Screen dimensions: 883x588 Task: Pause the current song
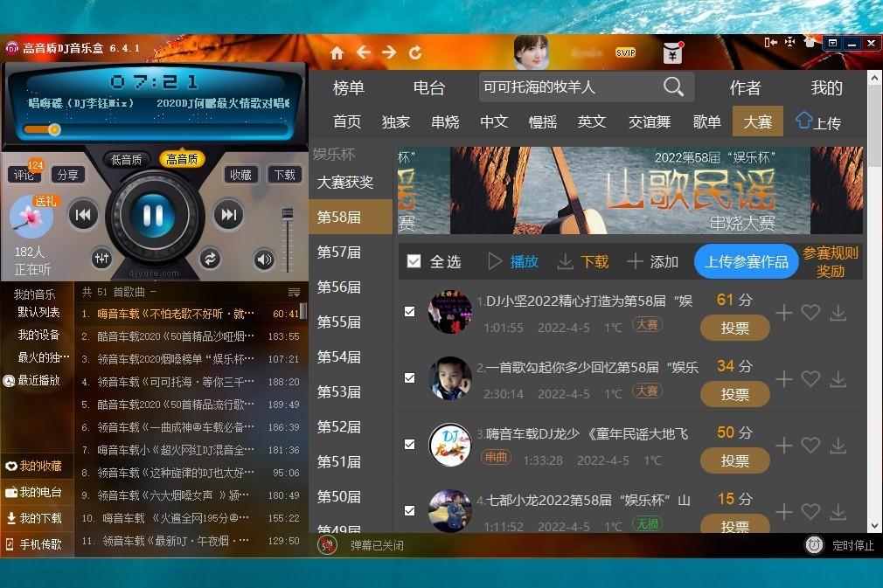tap(153, 215)
